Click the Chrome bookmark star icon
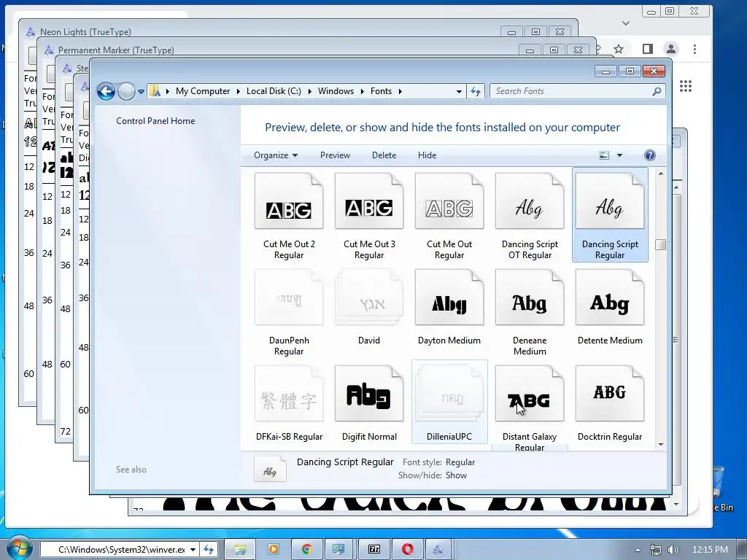Viewport: 747px width, 560px height. pyautogui.click(x=619, y=49)
